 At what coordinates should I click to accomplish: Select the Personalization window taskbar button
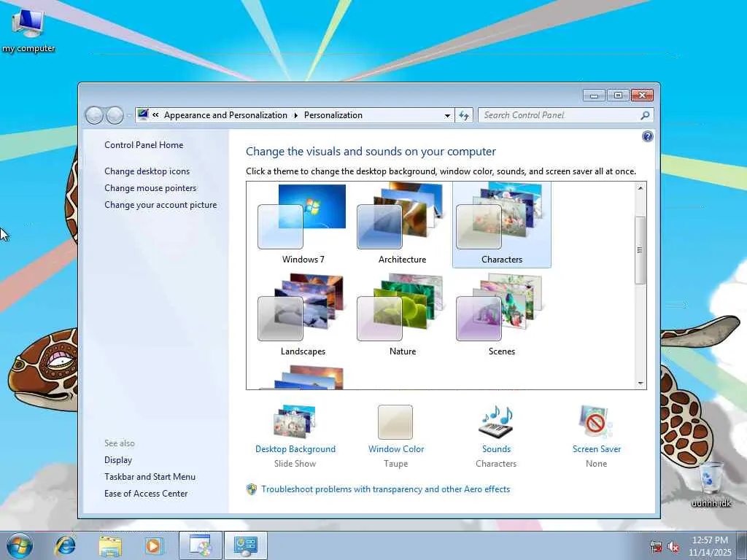[x=201, y=545]
